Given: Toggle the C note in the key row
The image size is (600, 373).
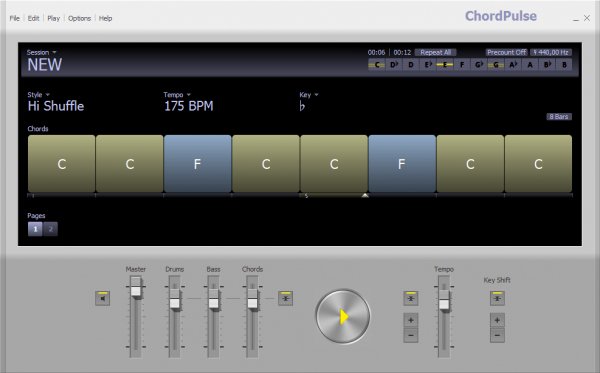Looking at the screenshot, I should point(377,65).
